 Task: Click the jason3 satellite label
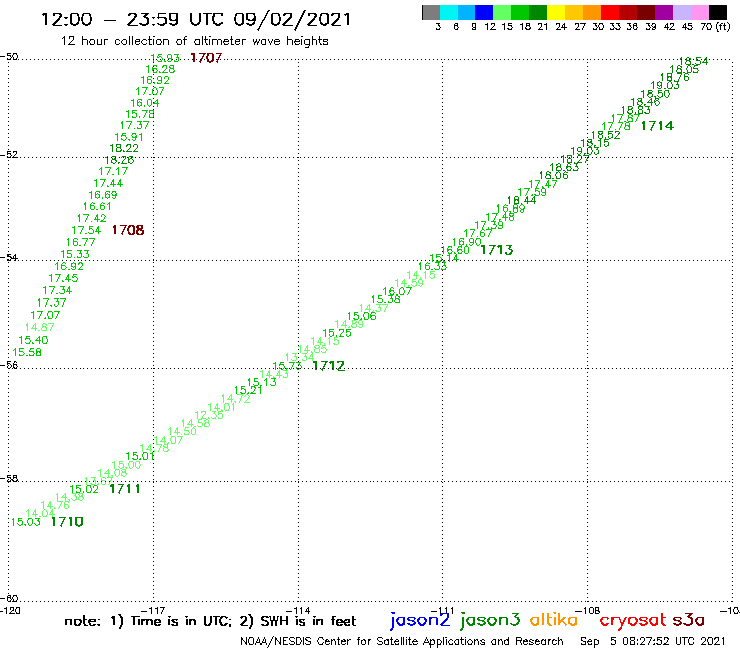pos(490,621)
